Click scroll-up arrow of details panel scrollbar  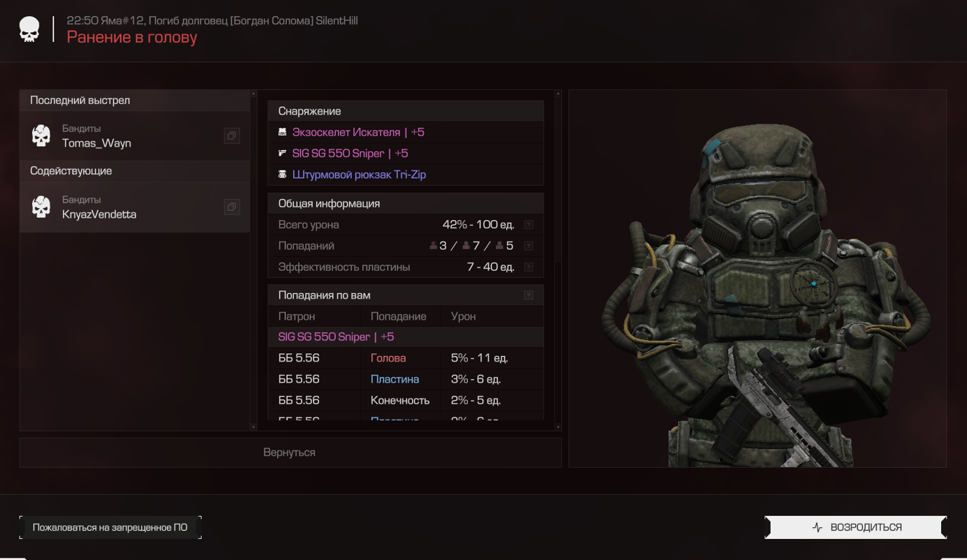558,94
